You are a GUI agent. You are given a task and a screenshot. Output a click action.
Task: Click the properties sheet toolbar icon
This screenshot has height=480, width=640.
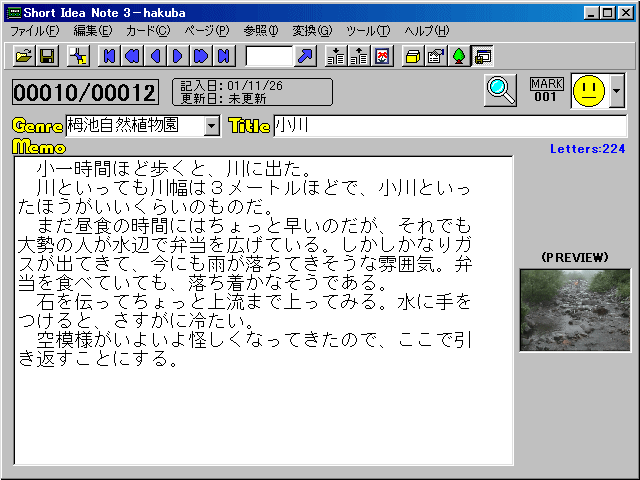coord(436,56)
